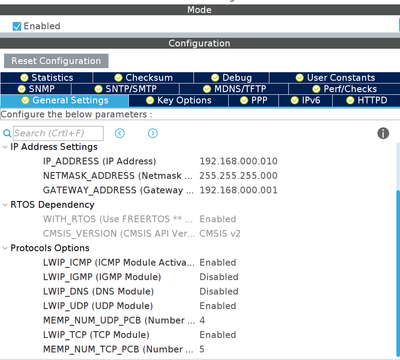
Task: Select the LWIP_UDP parameter row
Action: [198, 306]
